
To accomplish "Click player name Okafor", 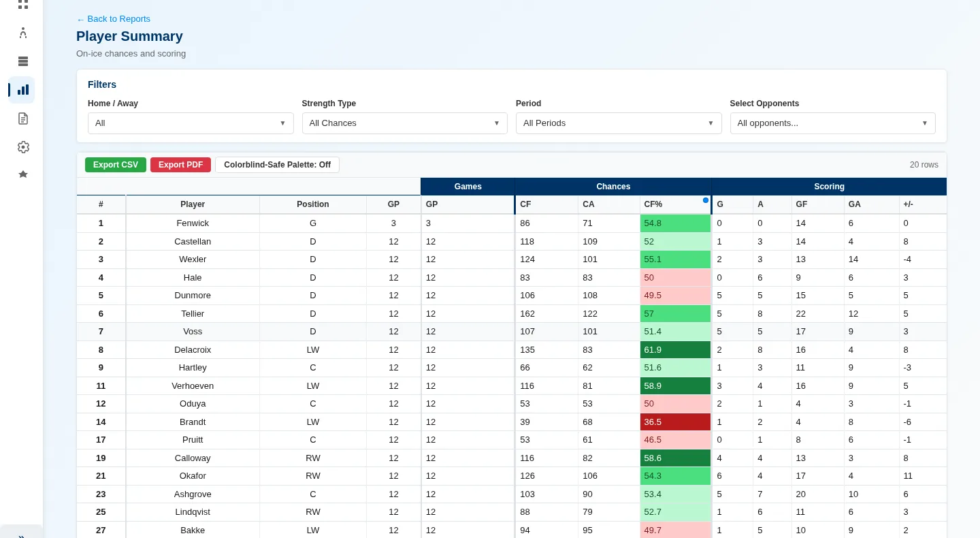I will coord(193,476).
